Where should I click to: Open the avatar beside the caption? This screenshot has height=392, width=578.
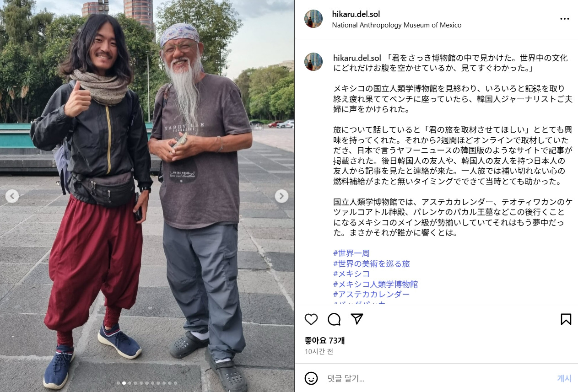coord(313,62)
